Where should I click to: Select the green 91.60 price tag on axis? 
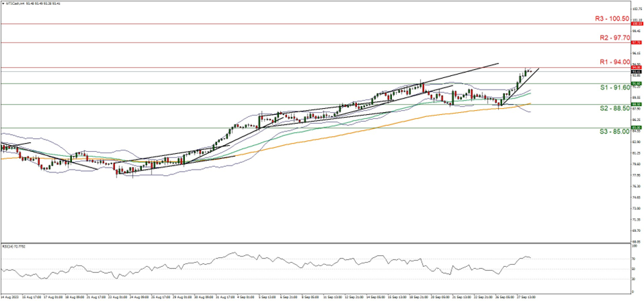click(x=636, y=83)
